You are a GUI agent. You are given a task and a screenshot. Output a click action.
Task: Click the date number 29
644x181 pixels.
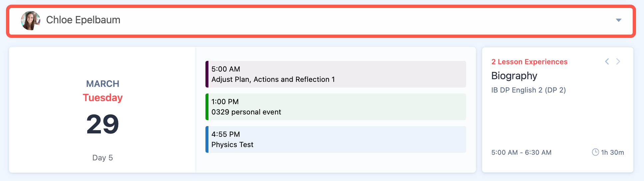103,124
